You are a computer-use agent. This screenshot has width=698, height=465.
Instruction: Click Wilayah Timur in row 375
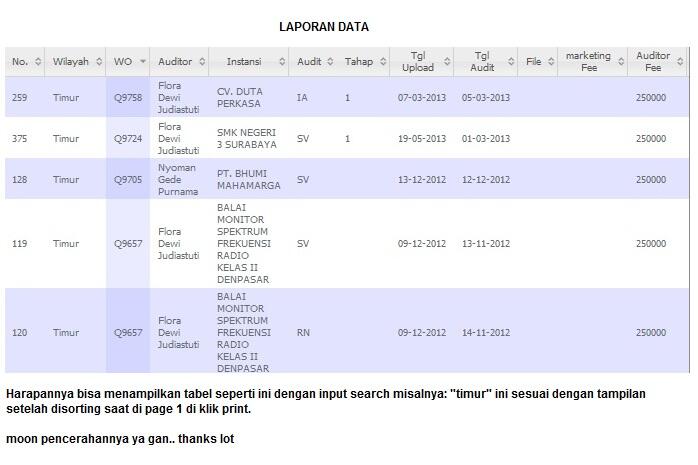coord(66,138)
